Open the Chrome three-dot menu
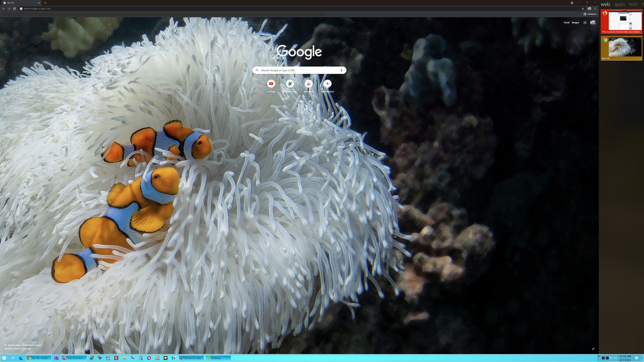644x362 pixels. coord(595,9)
